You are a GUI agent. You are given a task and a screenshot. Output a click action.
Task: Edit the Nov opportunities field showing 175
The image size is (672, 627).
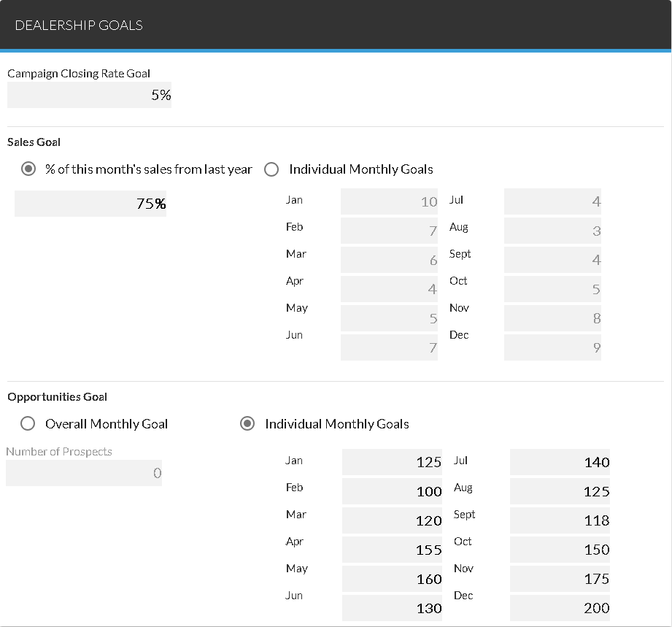click(560, 579)
